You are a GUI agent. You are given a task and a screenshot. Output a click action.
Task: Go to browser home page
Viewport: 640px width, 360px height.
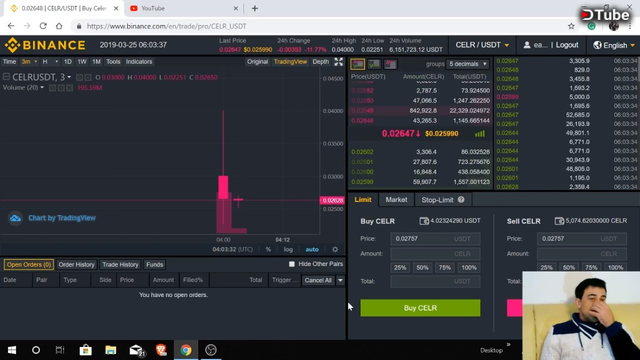pos(59,26)
